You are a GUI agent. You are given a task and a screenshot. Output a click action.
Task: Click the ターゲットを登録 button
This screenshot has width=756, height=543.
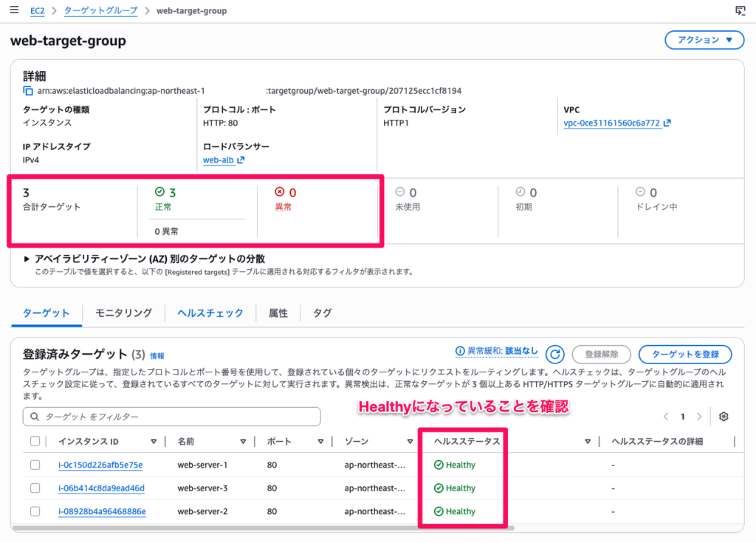tap(684, 354)
